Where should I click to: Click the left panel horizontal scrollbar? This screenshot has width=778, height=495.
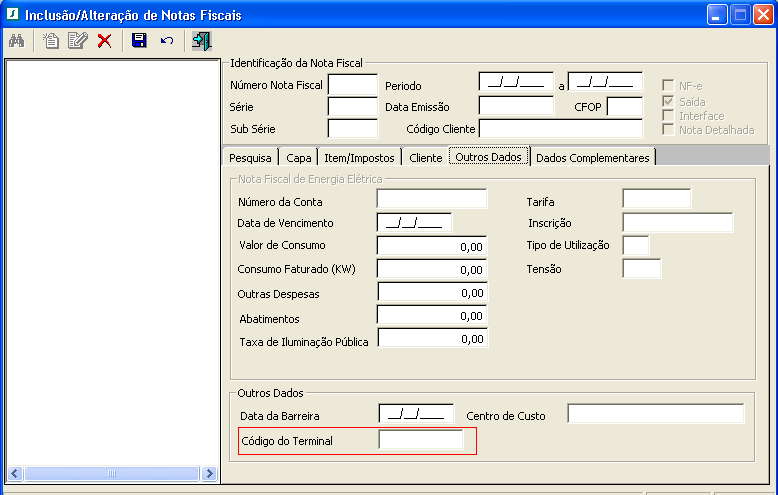coord(111,473)
